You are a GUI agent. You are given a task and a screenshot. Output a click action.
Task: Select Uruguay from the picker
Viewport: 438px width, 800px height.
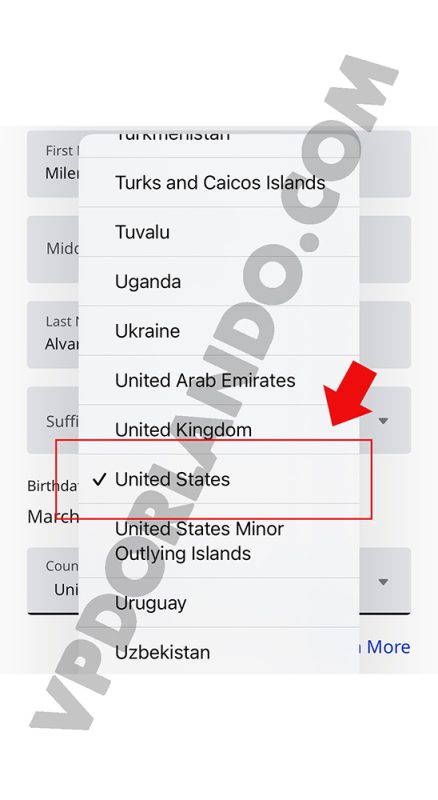tap(219, 603)
